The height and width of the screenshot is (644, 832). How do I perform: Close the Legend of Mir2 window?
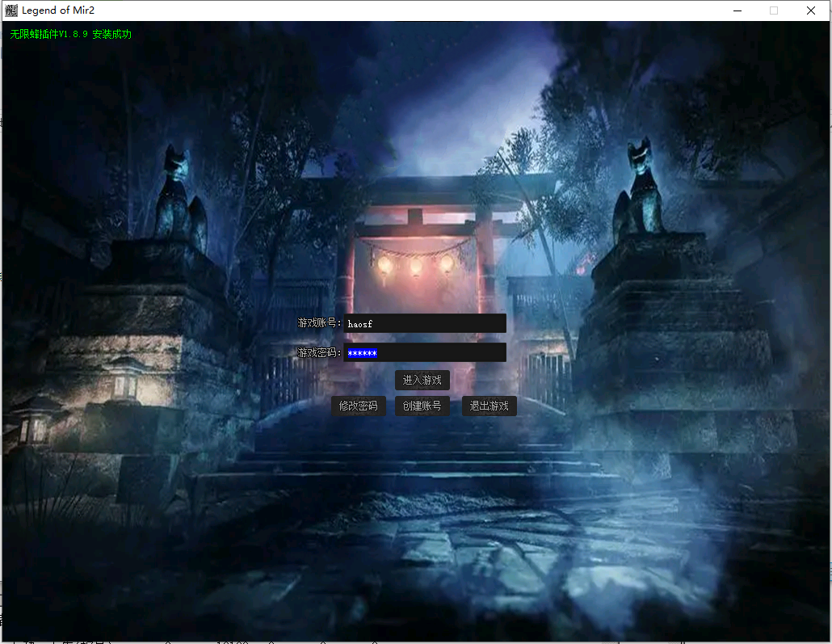(811, 11)
